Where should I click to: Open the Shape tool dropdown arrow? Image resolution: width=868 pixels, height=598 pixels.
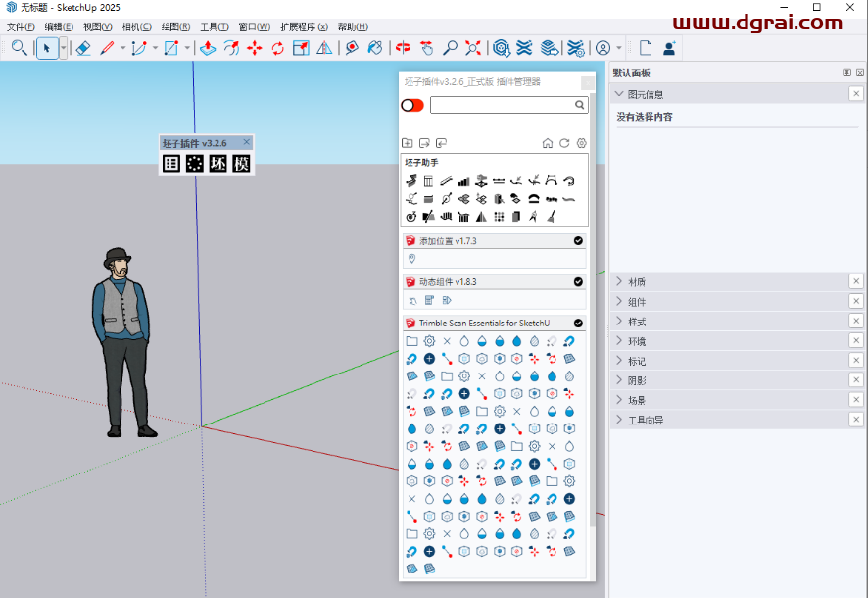(x=187, y=48)
